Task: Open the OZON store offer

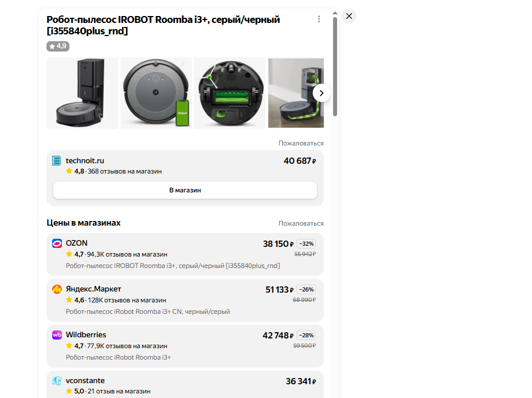Action: [x=185, y=255]
